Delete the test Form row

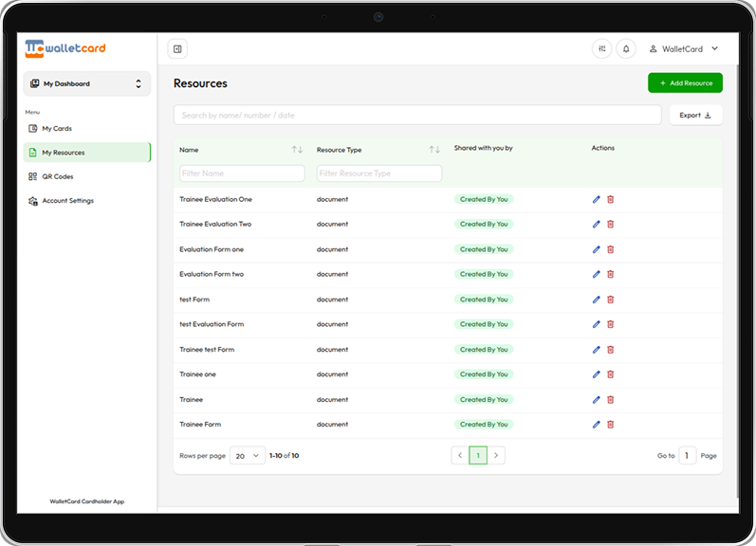[610, 300]
